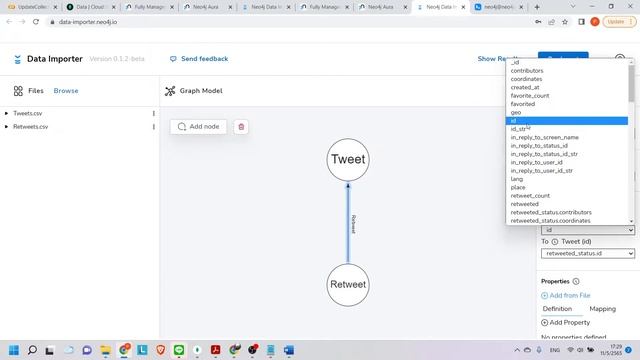This screenshot has height=360, width=640.
Task: Click the Graph Model icon
Action: [x=170, y=91]
